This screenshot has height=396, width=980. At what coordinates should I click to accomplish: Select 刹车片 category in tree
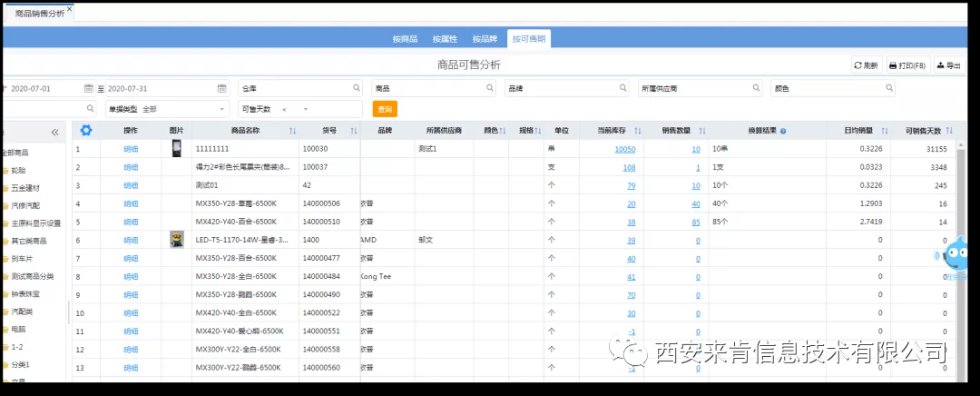(x=22, y=258)
